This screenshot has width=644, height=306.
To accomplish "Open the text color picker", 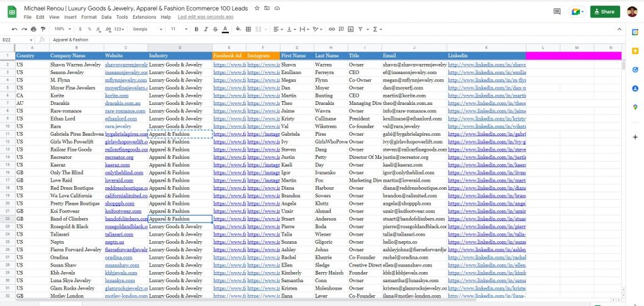I will pyautogui.click(x=225, y=29).
